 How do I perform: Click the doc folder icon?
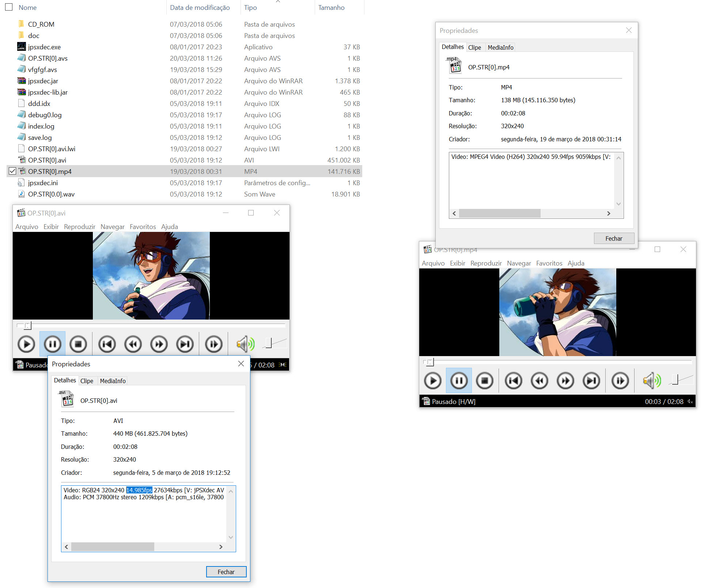pos(21,35)
